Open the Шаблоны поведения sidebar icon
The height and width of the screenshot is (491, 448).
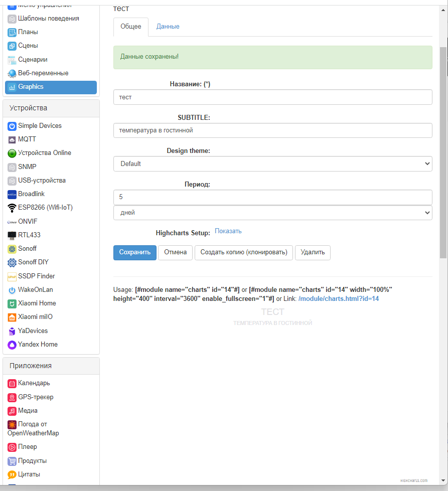tap(12, 19)
